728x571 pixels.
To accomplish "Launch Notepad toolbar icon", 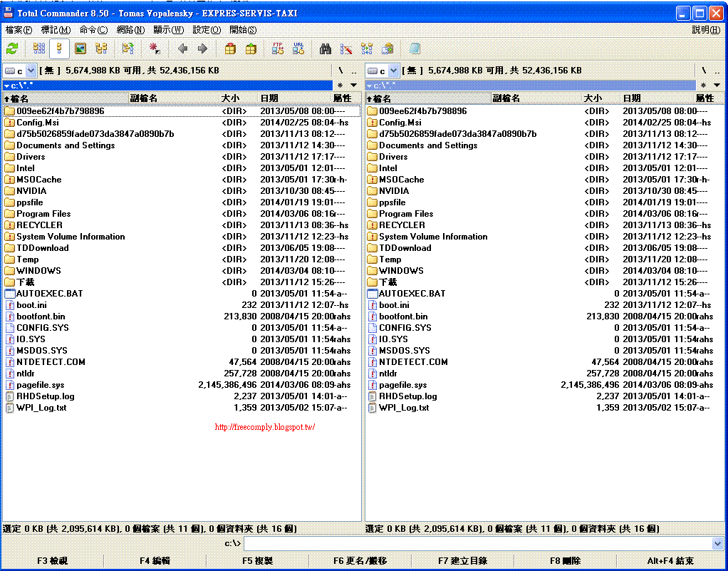I will point(415,48).
